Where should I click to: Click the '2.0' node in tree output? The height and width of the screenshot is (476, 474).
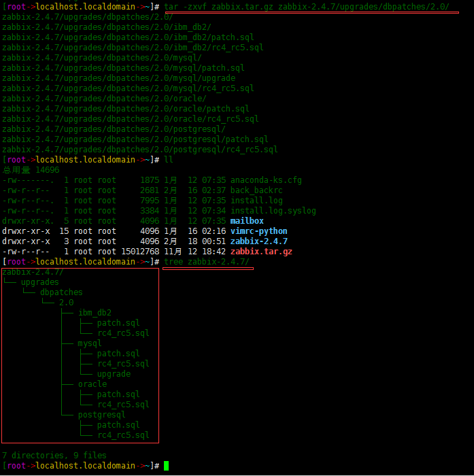[66, 303]
